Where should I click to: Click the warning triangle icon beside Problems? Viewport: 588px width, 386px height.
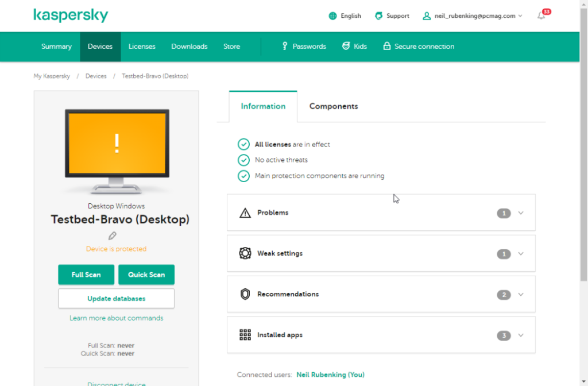pos(245,213)
